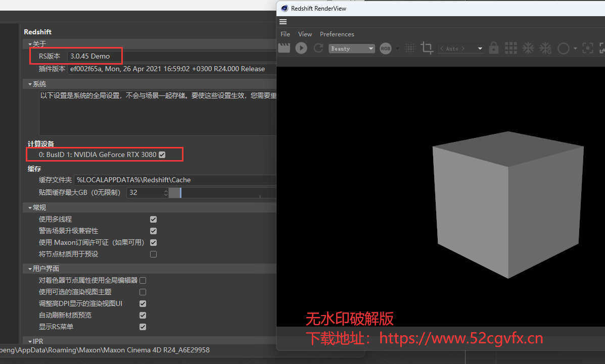Click the 计算设备 heading
The image size is (605, 364).
coord(41,144)
